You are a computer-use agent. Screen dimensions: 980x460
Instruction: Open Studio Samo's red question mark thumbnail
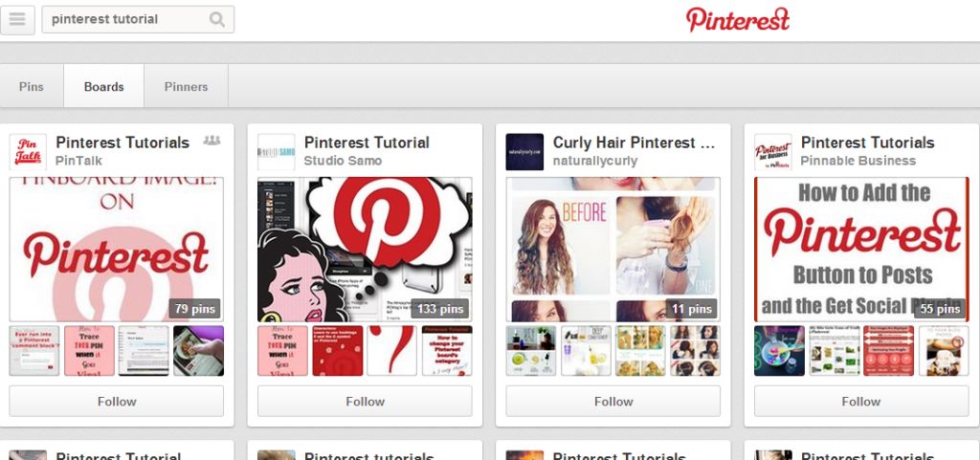pos(391,351)
